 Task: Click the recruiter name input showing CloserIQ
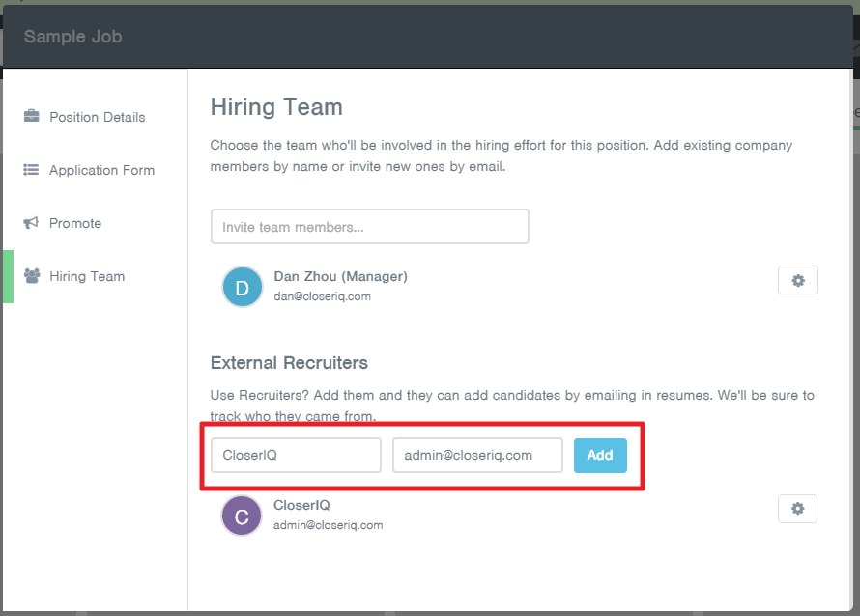[296, 455]
